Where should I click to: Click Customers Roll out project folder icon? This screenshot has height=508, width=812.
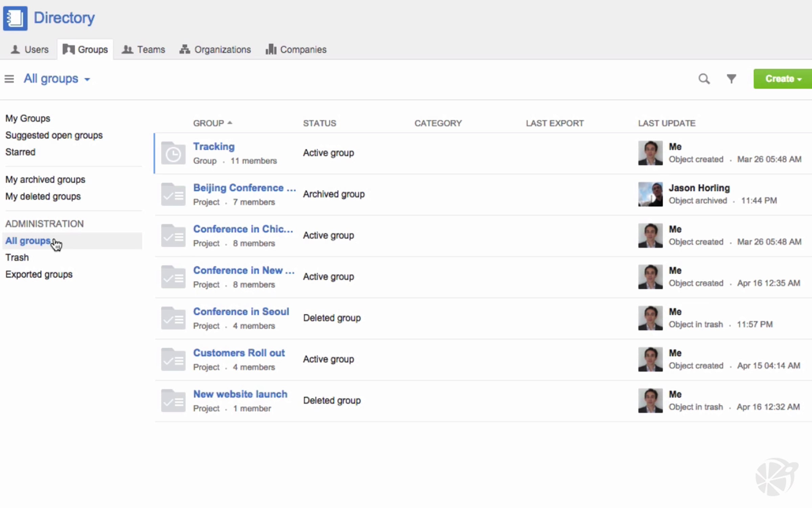(173, 359)
